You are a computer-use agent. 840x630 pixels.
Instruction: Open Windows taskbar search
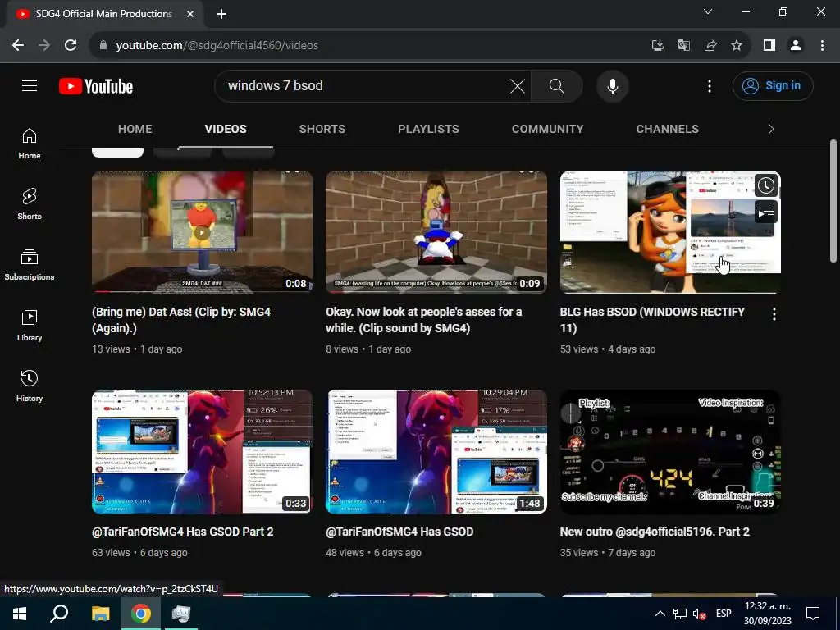(59, 614)
